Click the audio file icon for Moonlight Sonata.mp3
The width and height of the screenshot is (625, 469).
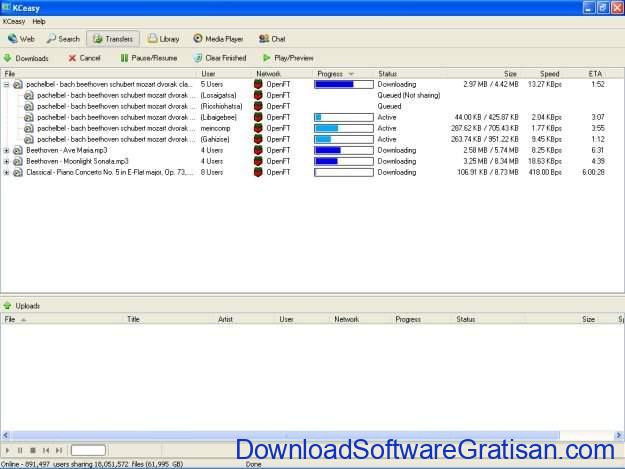(x=18, y=161)
